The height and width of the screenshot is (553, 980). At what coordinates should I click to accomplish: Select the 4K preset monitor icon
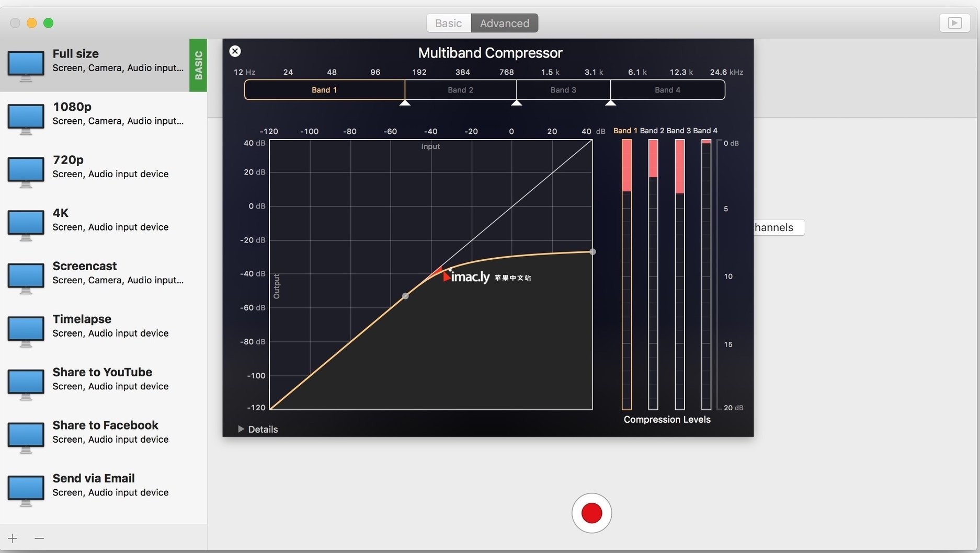coord(26,224)
